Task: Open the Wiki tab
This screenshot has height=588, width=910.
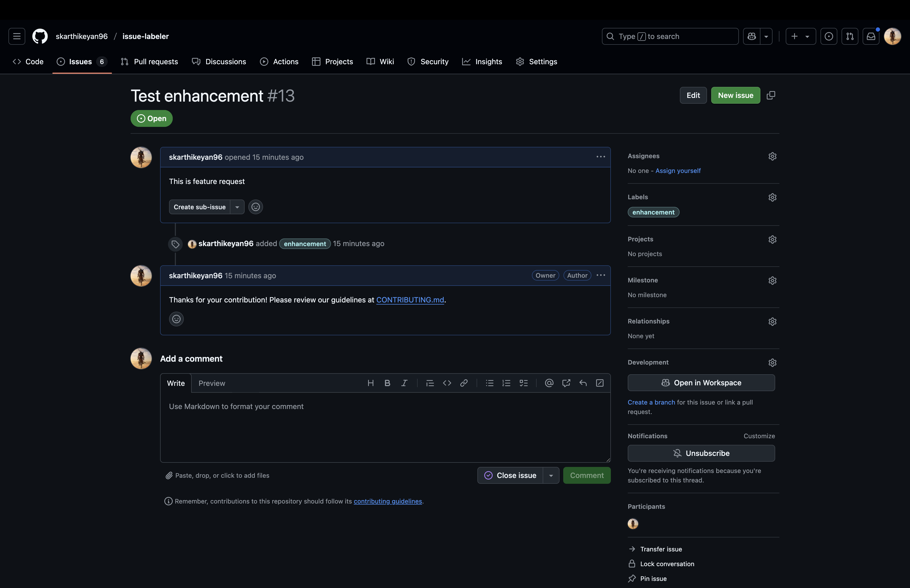Action: point(380,62)
